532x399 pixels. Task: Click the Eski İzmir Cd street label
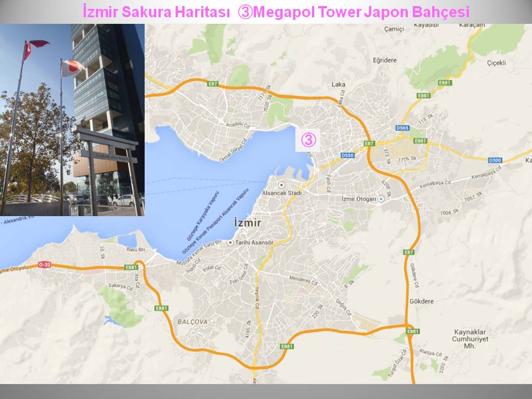[x=239, y=274]
